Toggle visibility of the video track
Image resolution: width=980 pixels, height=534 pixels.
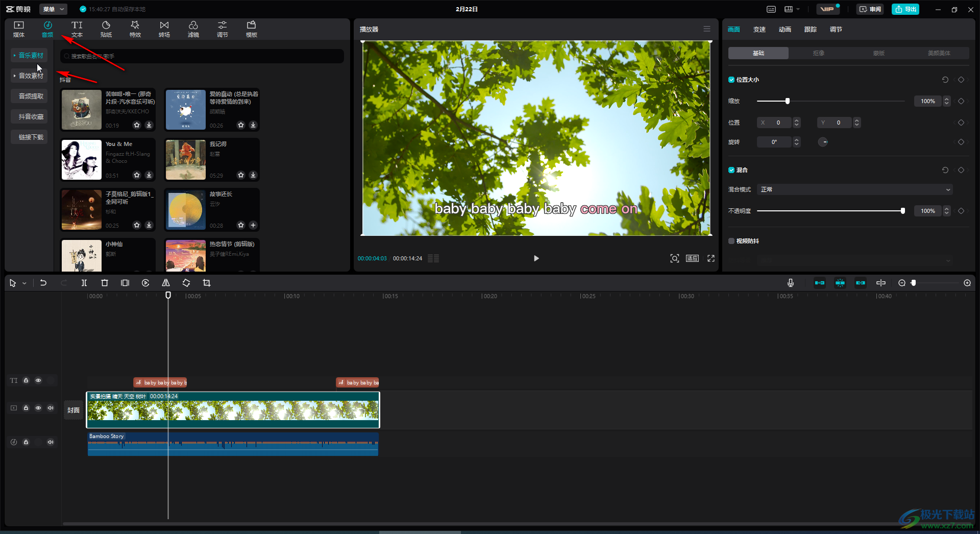[x=38, y=408]
